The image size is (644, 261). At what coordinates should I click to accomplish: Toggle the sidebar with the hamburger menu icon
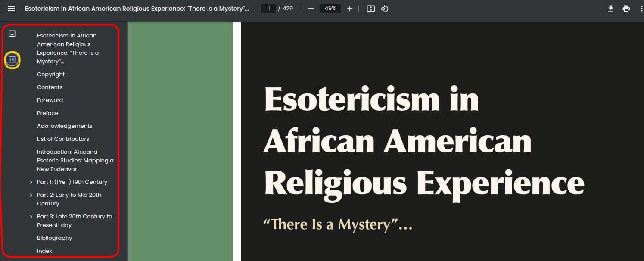point(11,9)
